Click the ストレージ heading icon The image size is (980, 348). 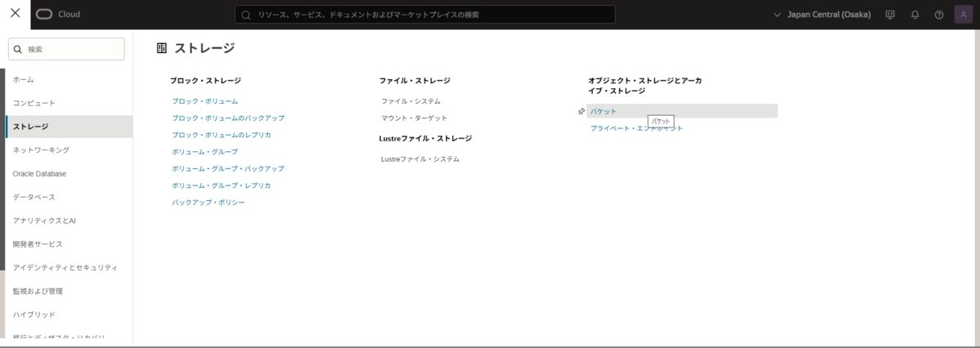pyautogui.click(x=162, y=48)
